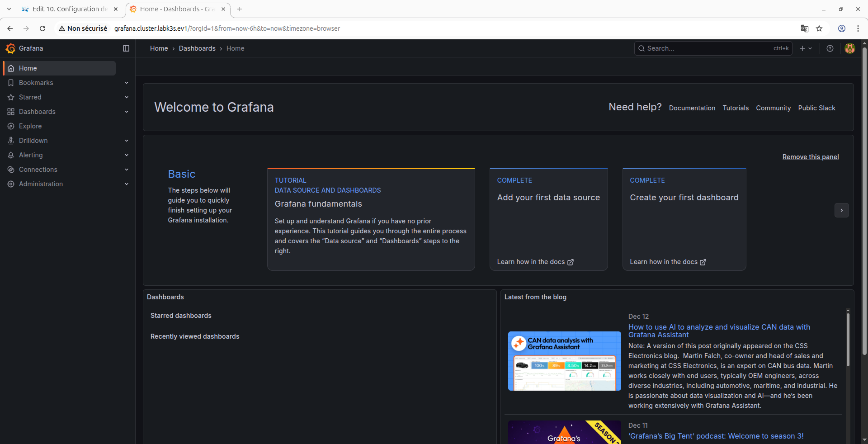Viewport: 868px width, 444px height.
Task: Advance setup steps with right arrow button
Action: 842,210
